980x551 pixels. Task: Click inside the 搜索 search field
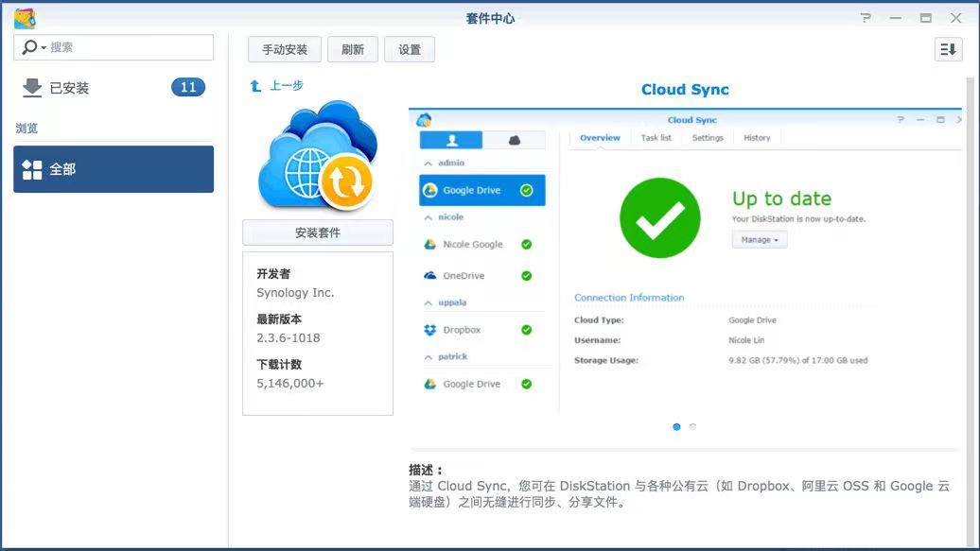point(114,46)
